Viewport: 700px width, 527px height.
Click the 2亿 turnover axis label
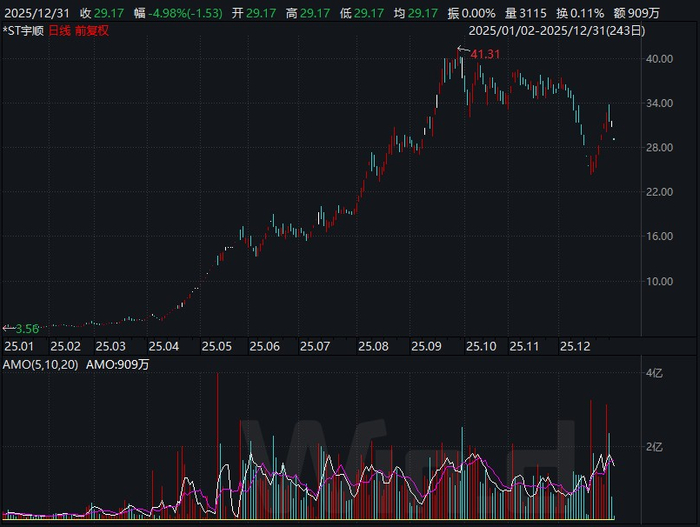click(654, 447)
